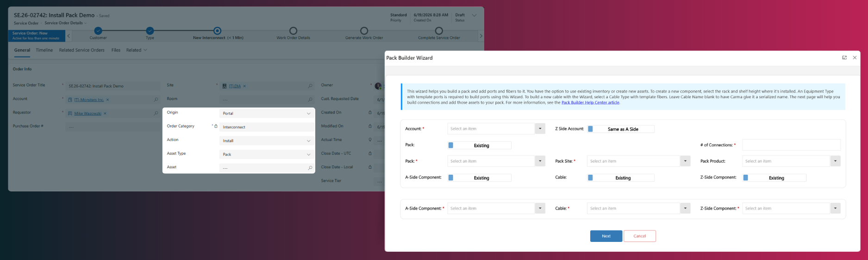The image size is (868, 260).
Task: Click the Service Order Title field
Action: click(x=112, y=86)
